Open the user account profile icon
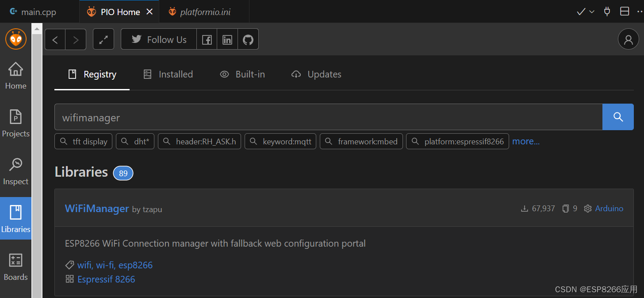This screenshot has height=298, width=644. coord(628,39)
